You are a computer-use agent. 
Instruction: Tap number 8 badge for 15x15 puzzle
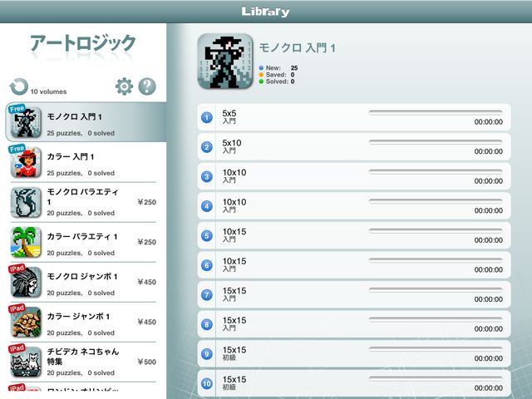point(207,324)
